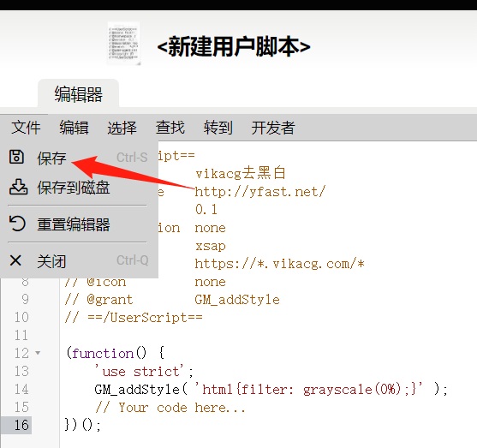The width and height of the screenshot is (477, 448).
Task: Open the 开发者 menu
Action: point(273,128)
